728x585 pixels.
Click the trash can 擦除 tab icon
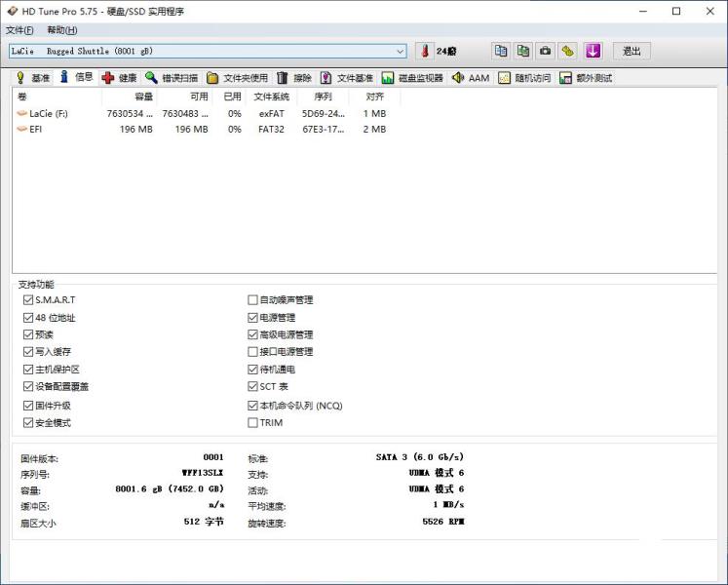[x=282, y=78]
